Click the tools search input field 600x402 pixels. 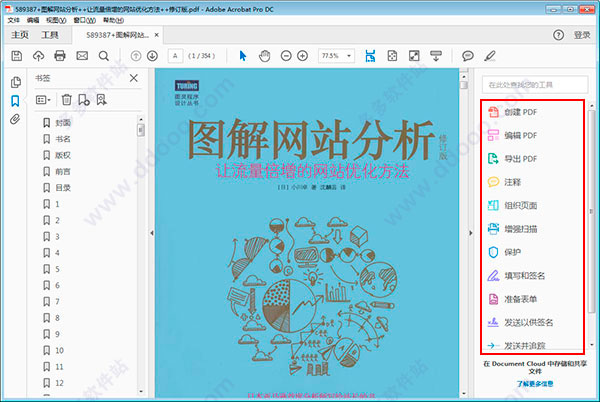[x=535, y=85]
